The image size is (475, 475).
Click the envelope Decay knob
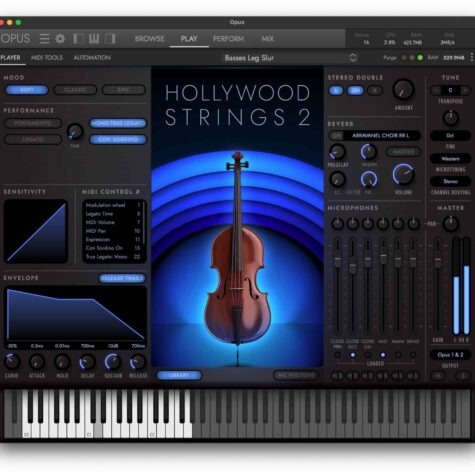(87, 362)
